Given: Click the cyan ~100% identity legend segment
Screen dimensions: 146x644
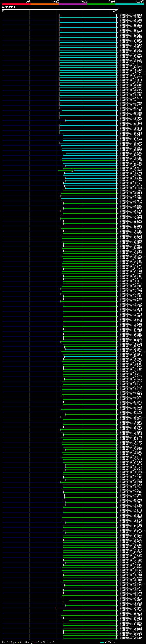Looking at the screenshot, I should click(130, 4).
